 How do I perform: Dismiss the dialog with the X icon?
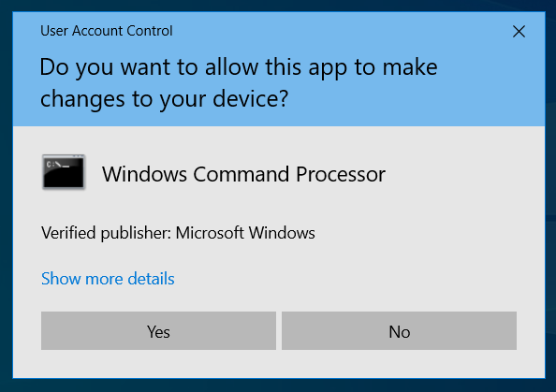point(519,32)
